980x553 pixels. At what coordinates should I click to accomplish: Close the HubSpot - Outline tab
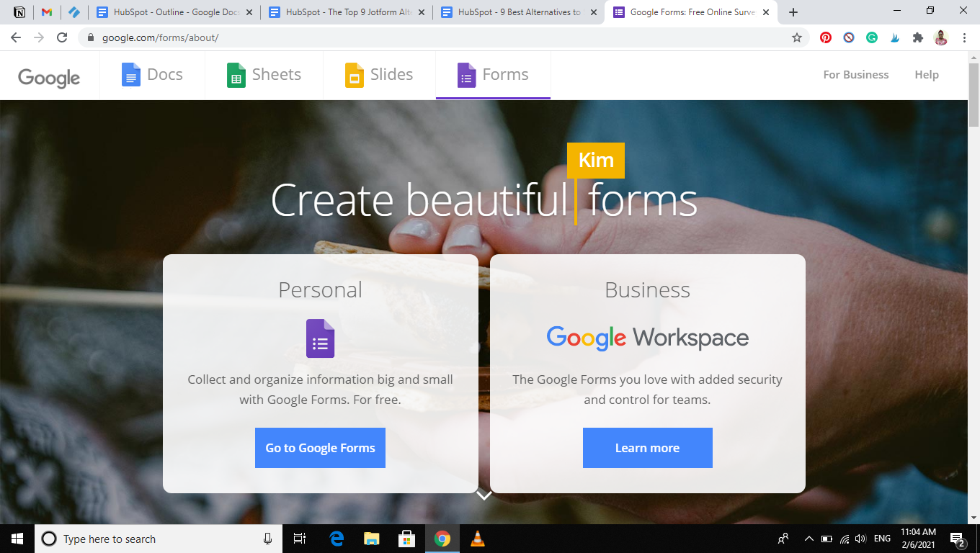tap(249, 12)
